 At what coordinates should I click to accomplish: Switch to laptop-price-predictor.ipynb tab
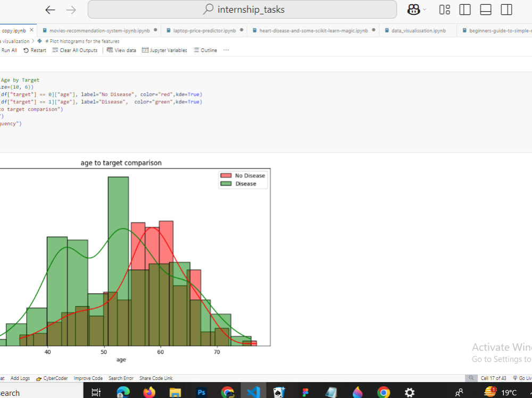pyautogui.click(x=204, y=30)
